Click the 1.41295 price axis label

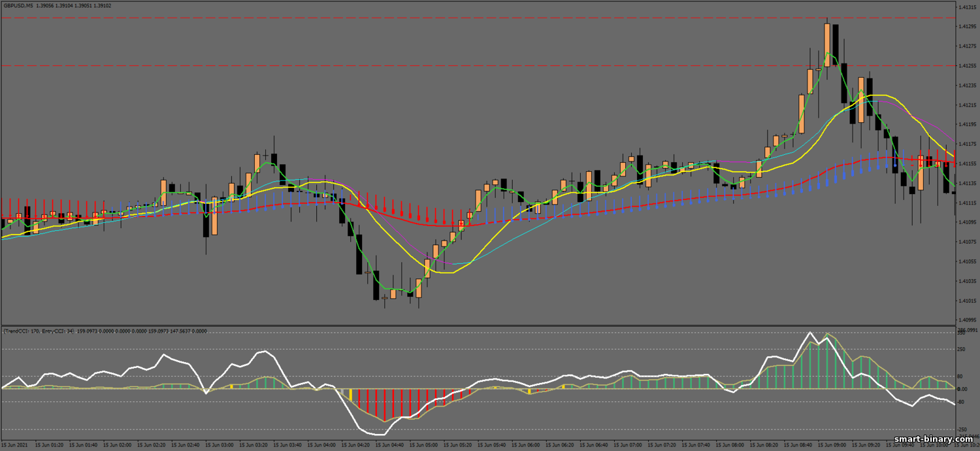(x=967, y=27)
